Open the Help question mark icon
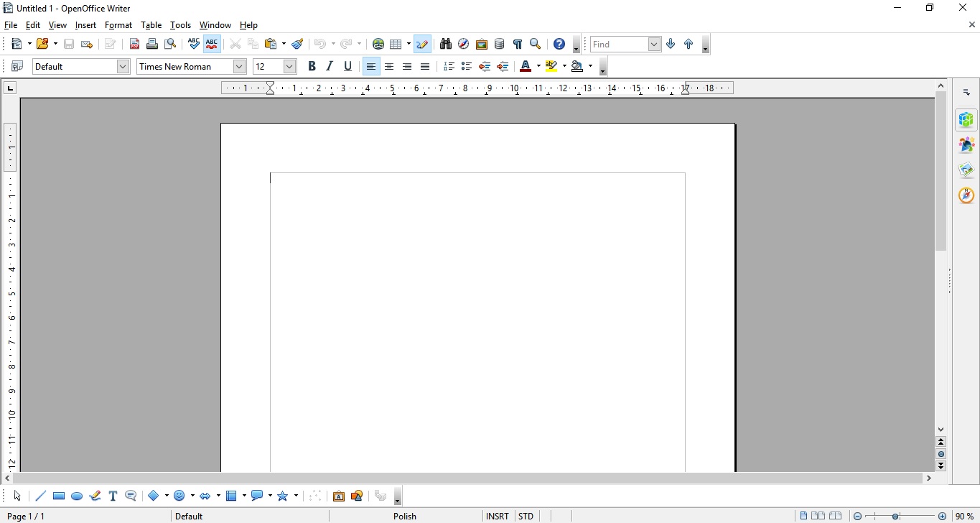 (x=559, y=45)
